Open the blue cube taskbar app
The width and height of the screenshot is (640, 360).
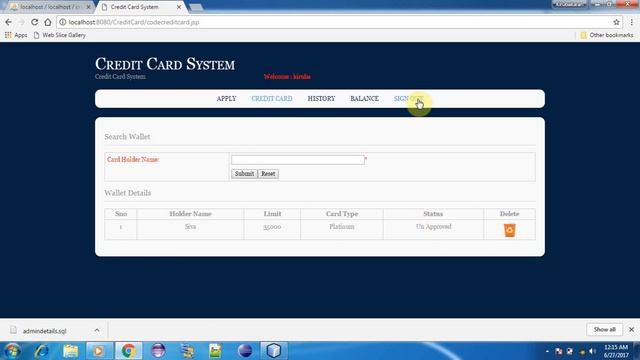click(x=274, y=351)
